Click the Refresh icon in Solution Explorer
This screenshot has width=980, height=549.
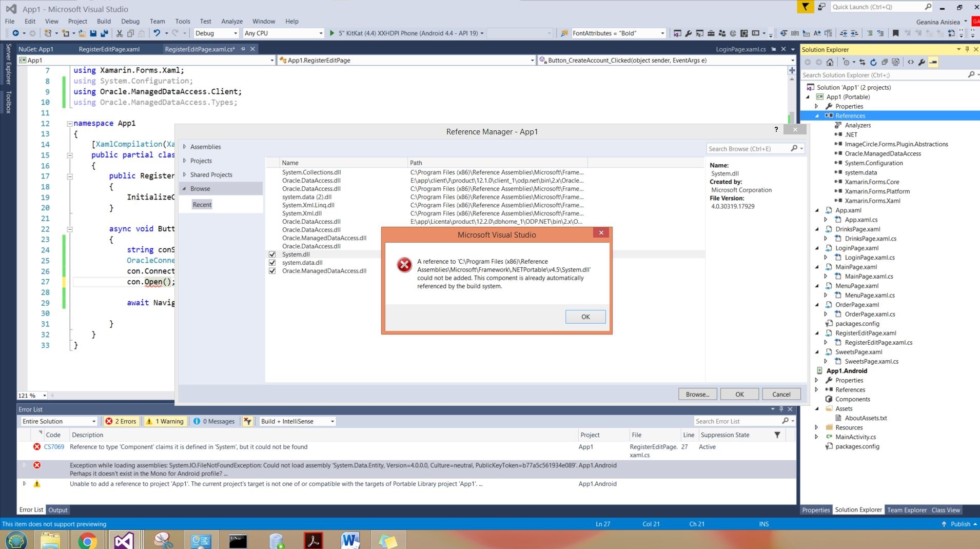[x=873, y=62]
